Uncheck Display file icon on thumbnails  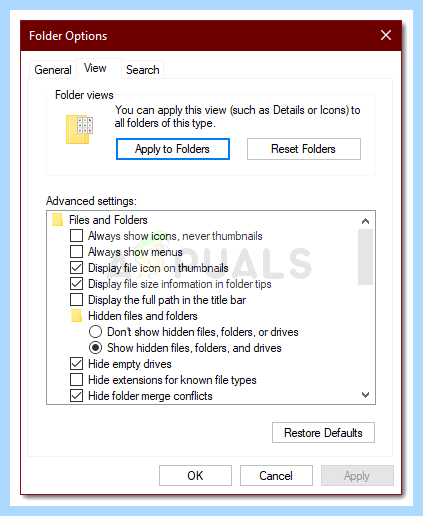(76, 268)
